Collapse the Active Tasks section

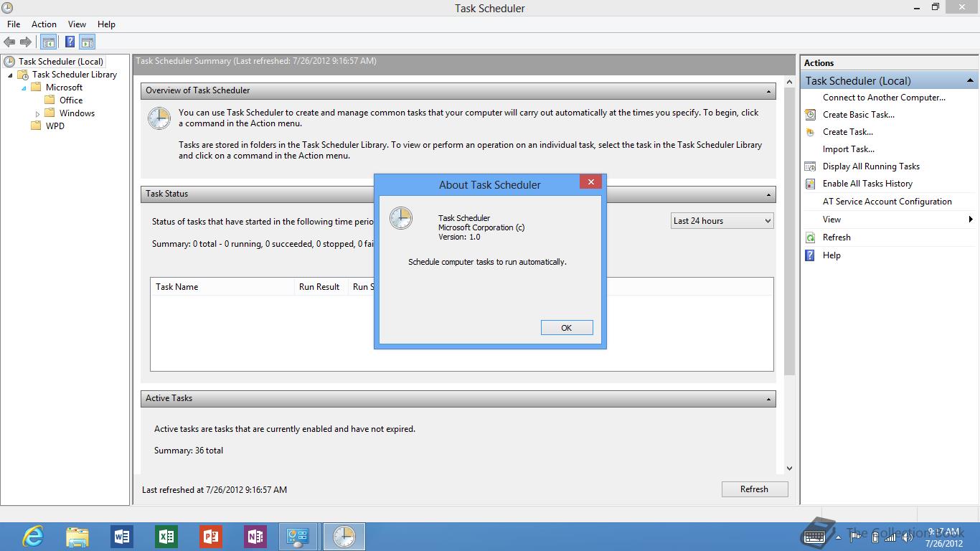point(768,399)
